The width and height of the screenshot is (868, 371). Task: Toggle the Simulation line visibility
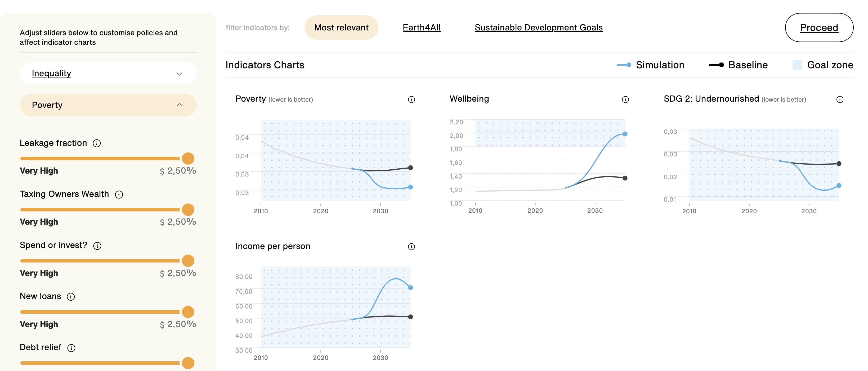[650, 64]
